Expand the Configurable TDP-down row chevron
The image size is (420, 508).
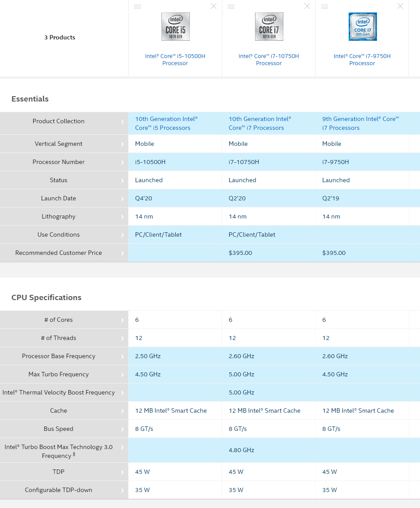pyautogui.click(x=123, y=490)
